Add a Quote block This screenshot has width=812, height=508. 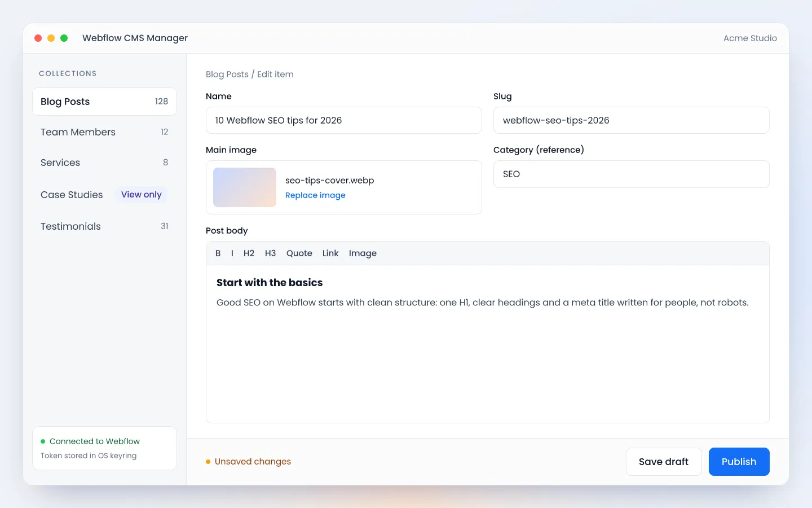pyautogui.click(x=299, y=253)
